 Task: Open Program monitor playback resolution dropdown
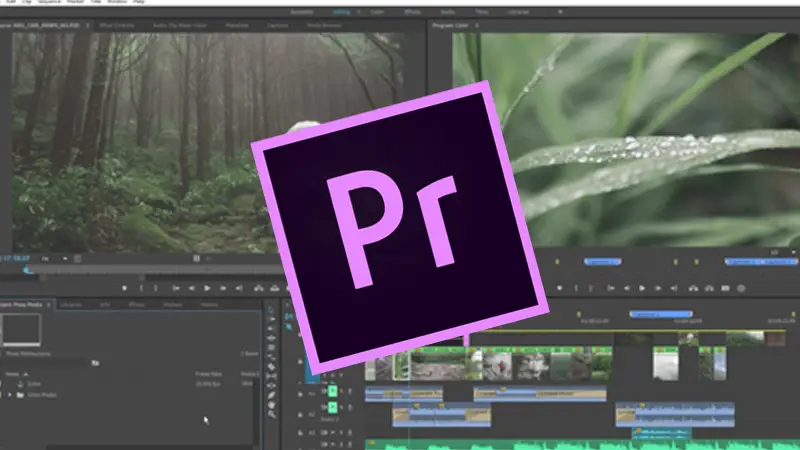pos(783,252)
